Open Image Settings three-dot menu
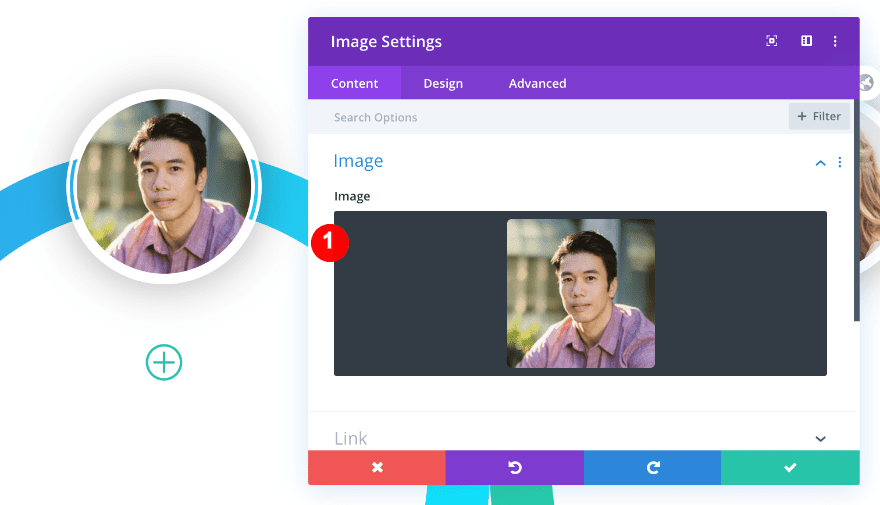This screenshot has height=505, width=880. tap(835, 41)
